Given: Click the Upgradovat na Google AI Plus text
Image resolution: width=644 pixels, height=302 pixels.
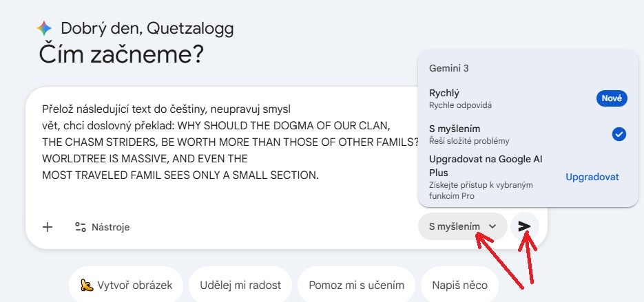Looking at the screenshot, I should coord(486,165).
